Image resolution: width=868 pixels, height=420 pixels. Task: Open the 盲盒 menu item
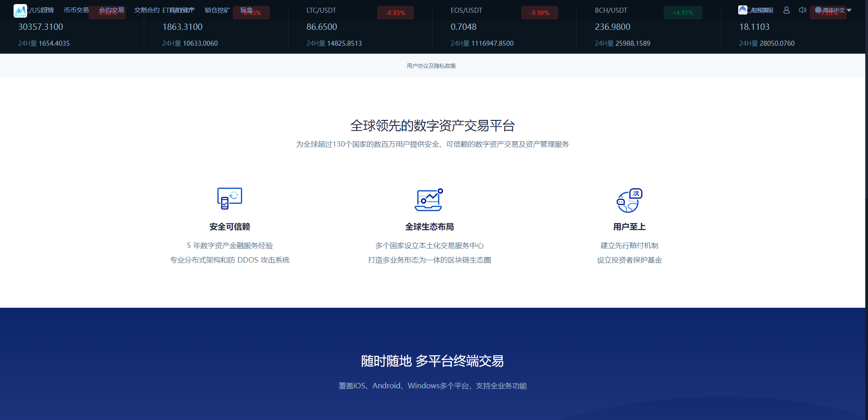coord(246,10)
